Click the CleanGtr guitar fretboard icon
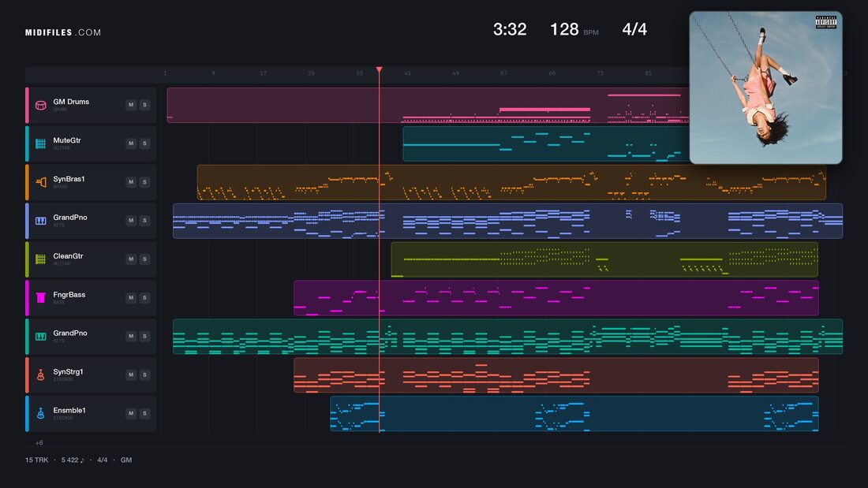The height and width of the screenshot is (488, 868). (x=40, y=259)
